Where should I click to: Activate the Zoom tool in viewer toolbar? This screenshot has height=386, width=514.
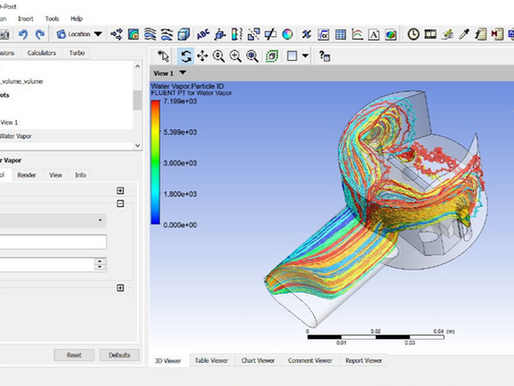pyautogui.click(x=219, y=56)
